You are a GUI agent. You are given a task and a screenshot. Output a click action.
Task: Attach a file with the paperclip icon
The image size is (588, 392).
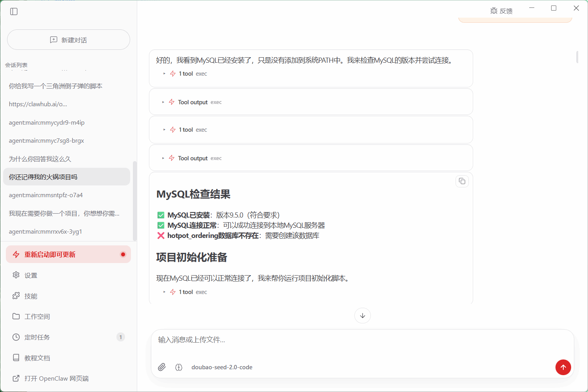pos(162,367)
